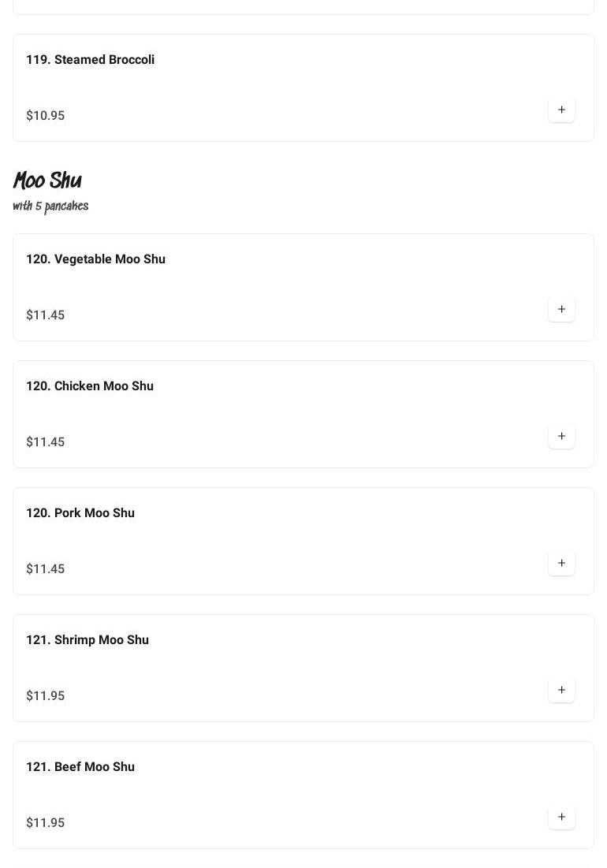Open the 120. Vegetable Moo Shu title

point(95,259)
